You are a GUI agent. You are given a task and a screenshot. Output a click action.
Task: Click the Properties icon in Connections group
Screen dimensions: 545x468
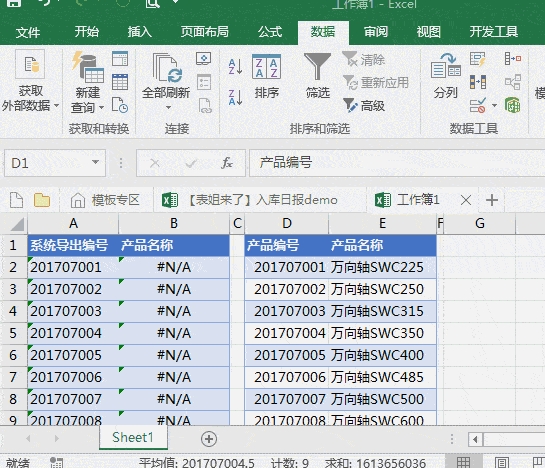click(204, 82)
